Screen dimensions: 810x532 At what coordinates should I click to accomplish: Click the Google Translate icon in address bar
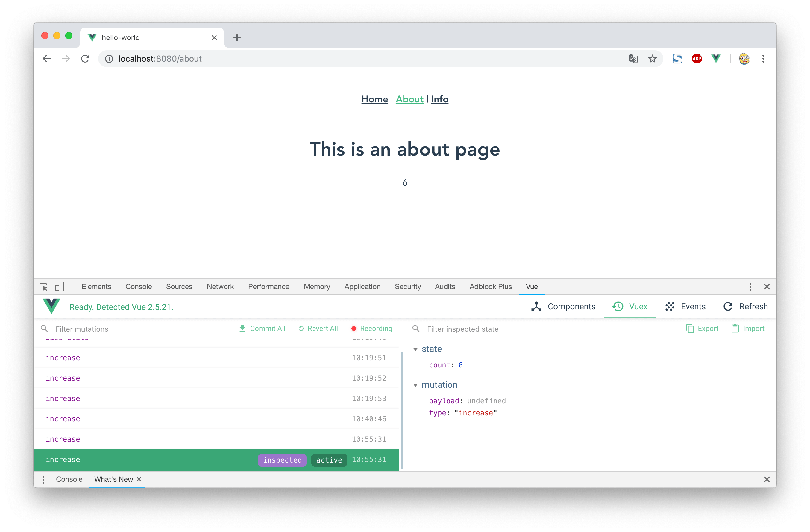[x=633, y=59]
